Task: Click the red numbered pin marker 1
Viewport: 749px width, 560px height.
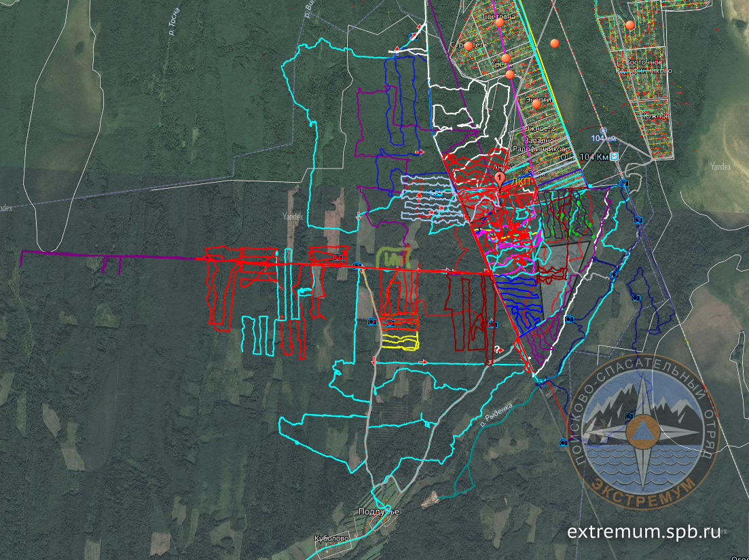Action: [500, 180]
